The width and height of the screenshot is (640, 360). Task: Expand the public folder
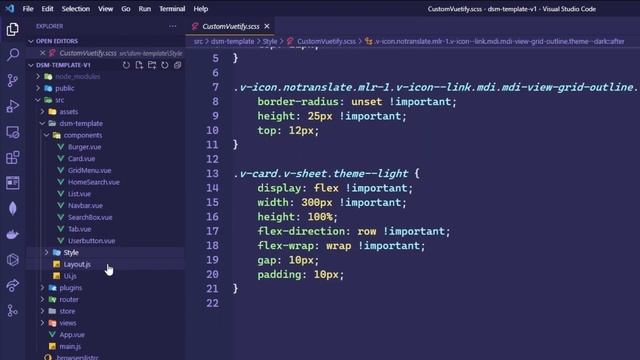38,88
